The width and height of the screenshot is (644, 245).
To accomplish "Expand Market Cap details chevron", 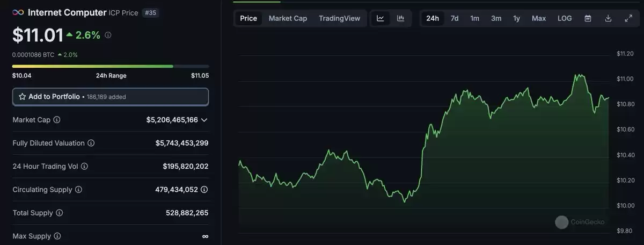I will coord(204,120).
